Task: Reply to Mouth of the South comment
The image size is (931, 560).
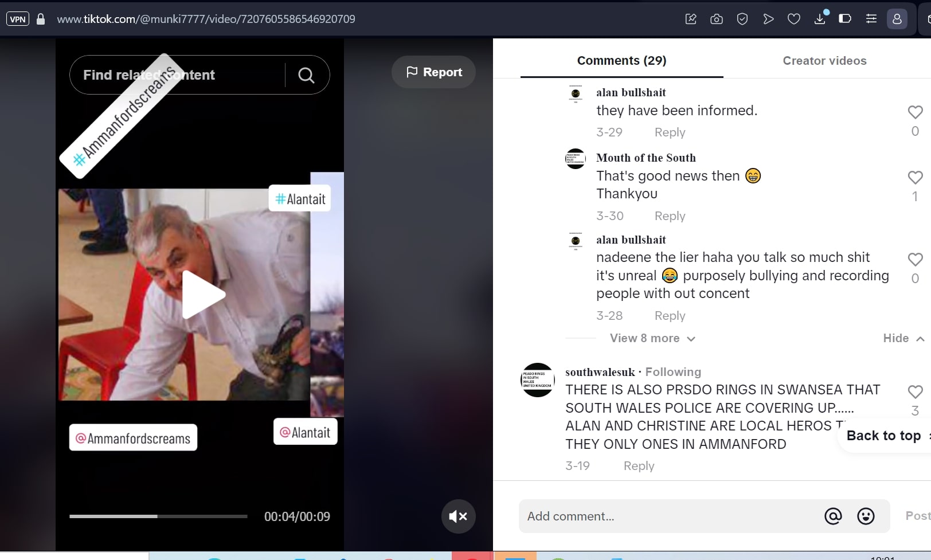Action: coord(670,216)
